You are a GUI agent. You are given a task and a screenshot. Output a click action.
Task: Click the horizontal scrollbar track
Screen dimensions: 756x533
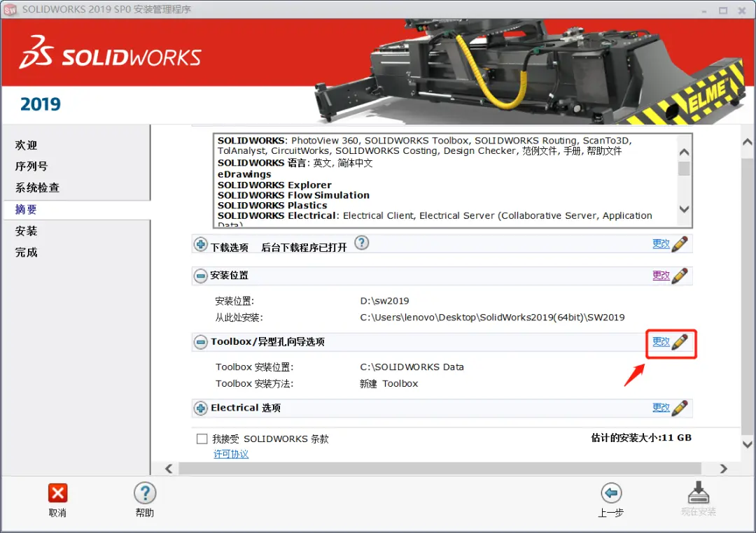(440, 469)
